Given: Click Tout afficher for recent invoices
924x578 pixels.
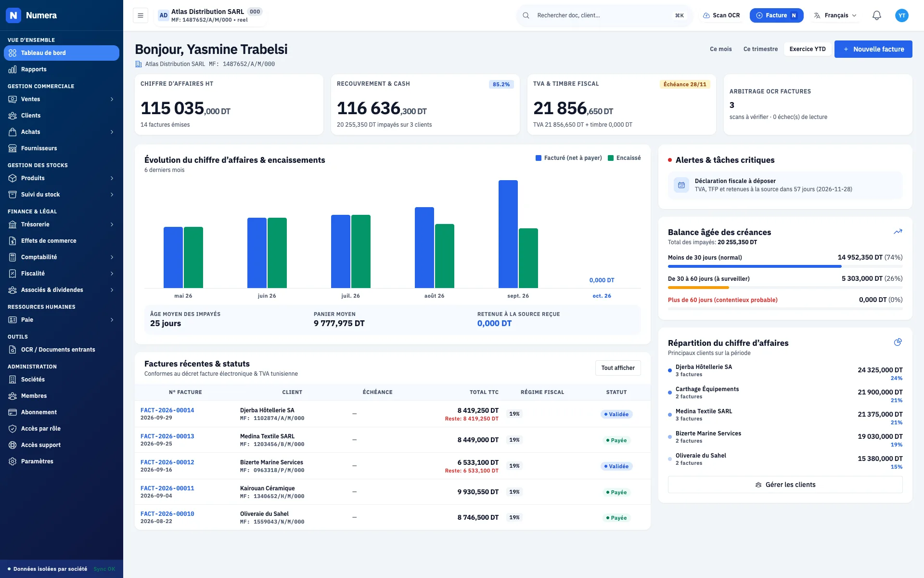Looking at the screenshot, I should click(618, 368).
